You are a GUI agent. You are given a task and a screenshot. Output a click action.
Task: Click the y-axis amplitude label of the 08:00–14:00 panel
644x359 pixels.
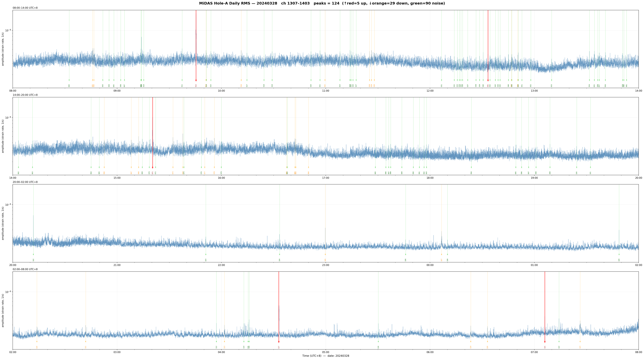(x=3, y=49)
